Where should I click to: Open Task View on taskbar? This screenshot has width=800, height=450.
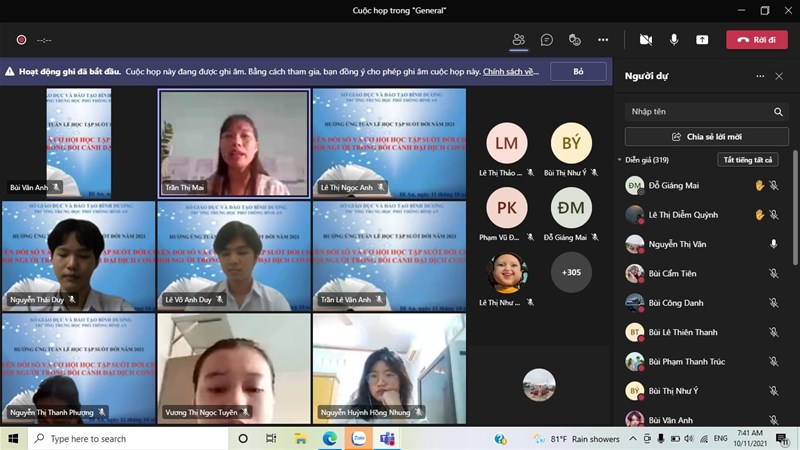[x=271, y=439]
